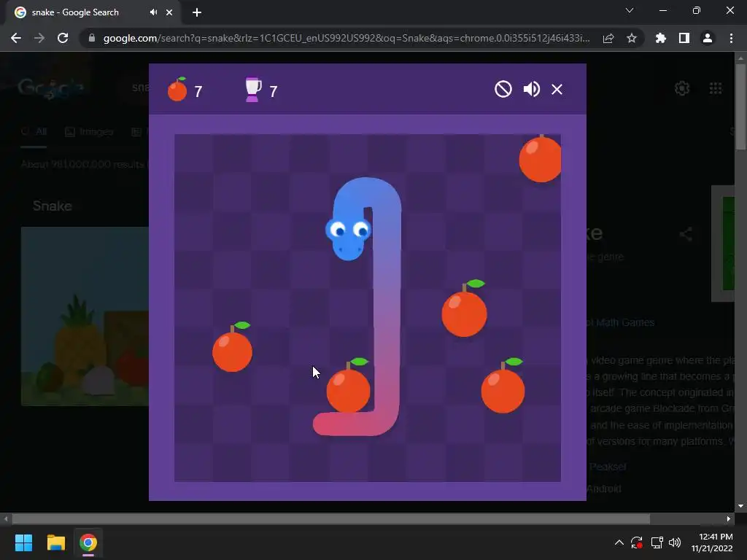Open the Chrome profile menu
This screenshot has height=560, width=747.
708,38
